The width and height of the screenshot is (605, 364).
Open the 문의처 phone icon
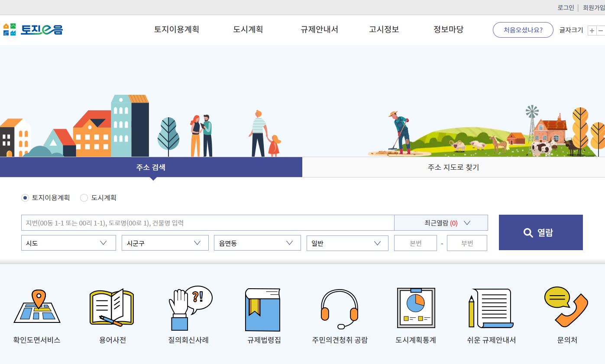click(566, 306)
